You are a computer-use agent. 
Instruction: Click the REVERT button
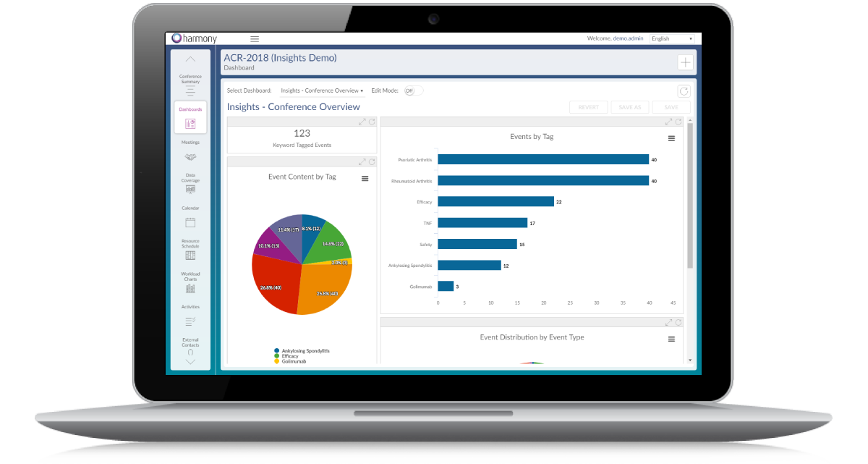point(588,107)
